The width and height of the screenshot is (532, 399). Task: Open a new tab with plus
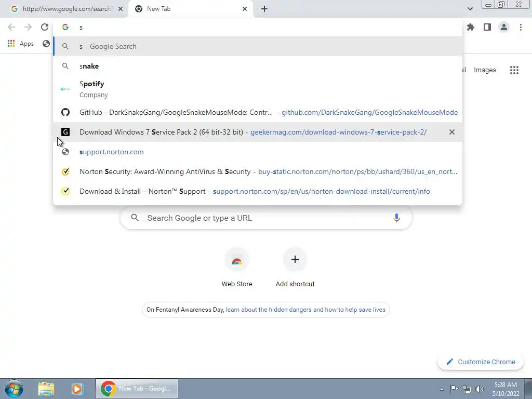(264, 9)
